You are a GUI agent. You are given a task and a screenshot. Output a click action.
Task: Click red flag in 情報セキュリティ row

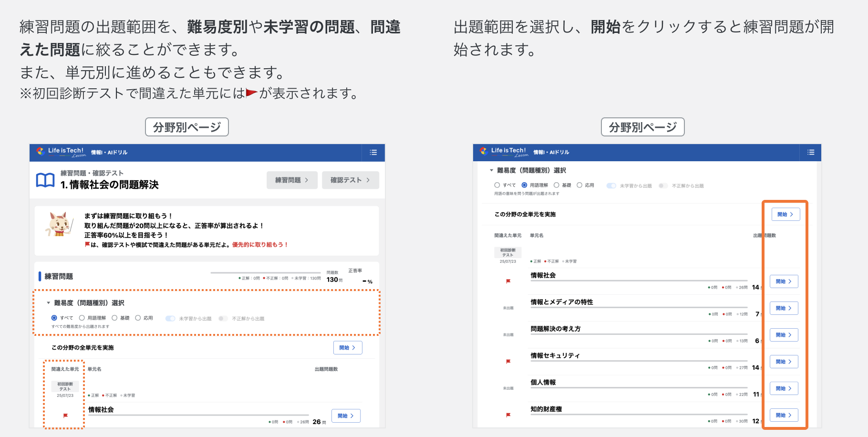coord(508,362)
